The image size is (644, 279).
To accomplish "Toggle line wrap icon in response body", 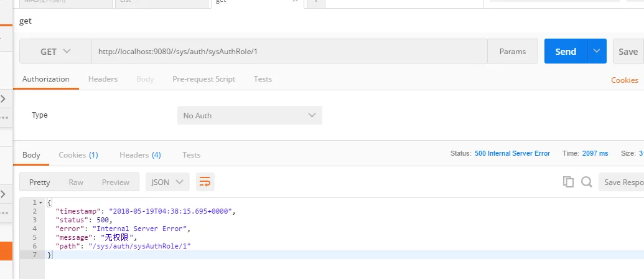I will tap(205, 182).
